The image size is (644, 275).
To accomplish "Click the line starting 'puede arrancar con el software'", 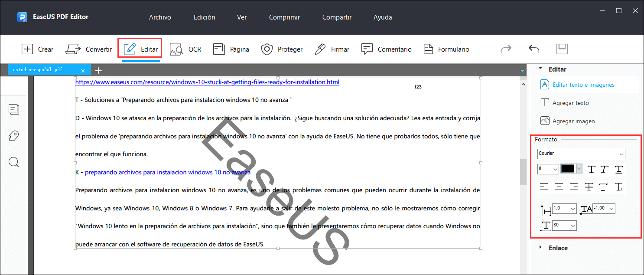I will 170,244.
